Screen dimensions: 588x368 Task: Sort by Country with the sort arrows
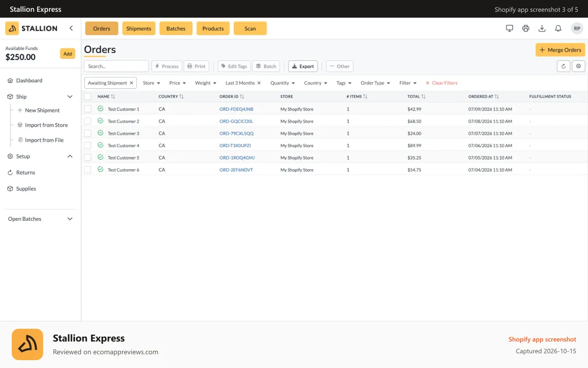pos(182,97)
